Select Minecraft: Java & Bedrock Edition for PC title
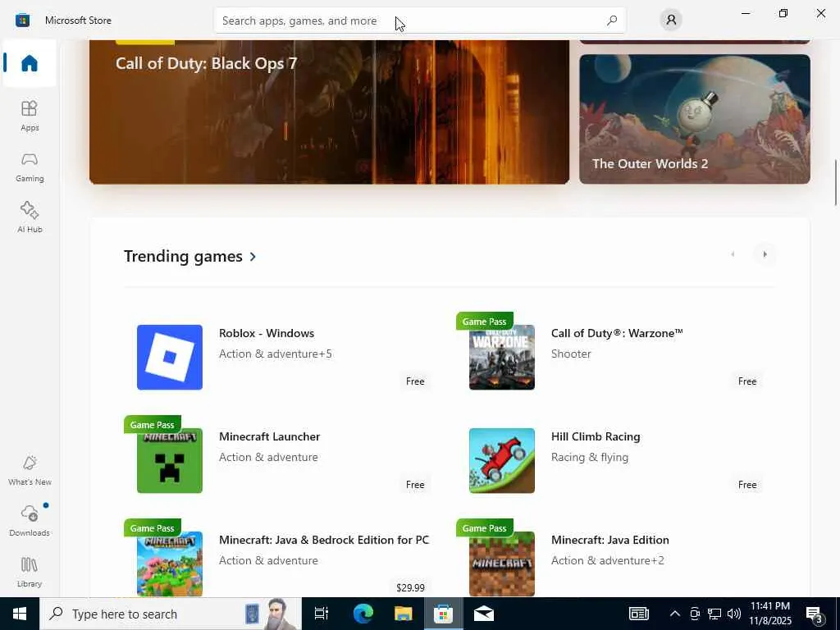The image size is (840, 630). [x=324, y=540]
